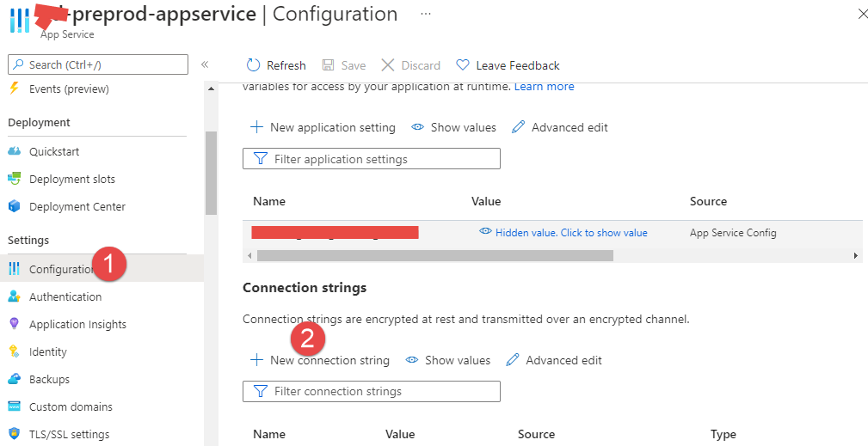The height and width of the screenshot is (446, 868).
Task: Open Custom domains sidebar item
Action: click(x=71, y=406)
